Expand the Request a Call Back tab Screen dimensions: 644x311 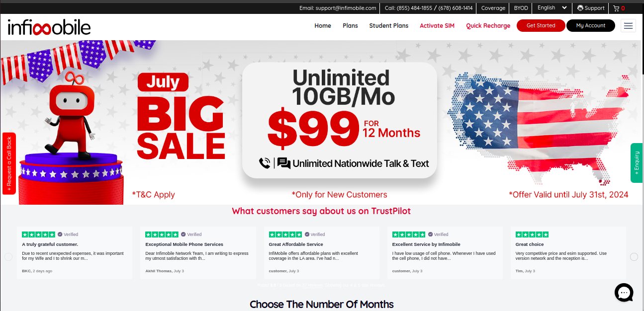[x=9, y=163]
